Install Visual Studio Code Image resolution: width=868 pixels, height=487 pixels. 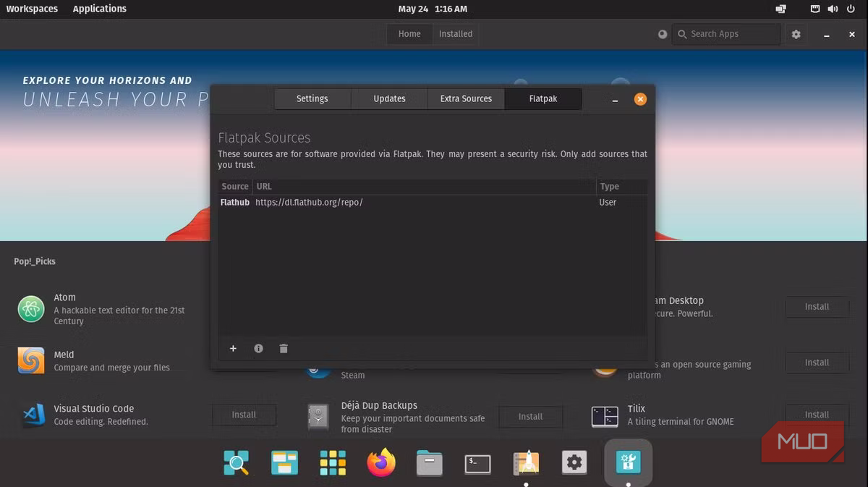pos(244,415)
